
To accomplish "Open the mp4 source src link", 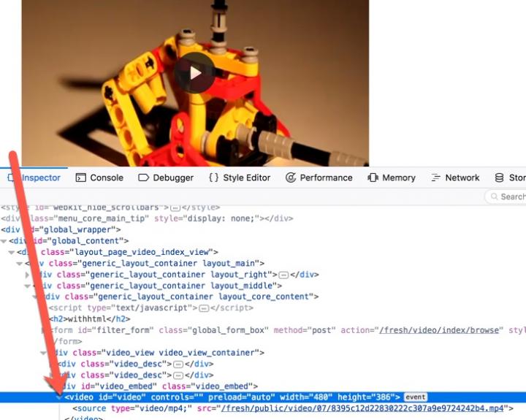I will 362,408.
